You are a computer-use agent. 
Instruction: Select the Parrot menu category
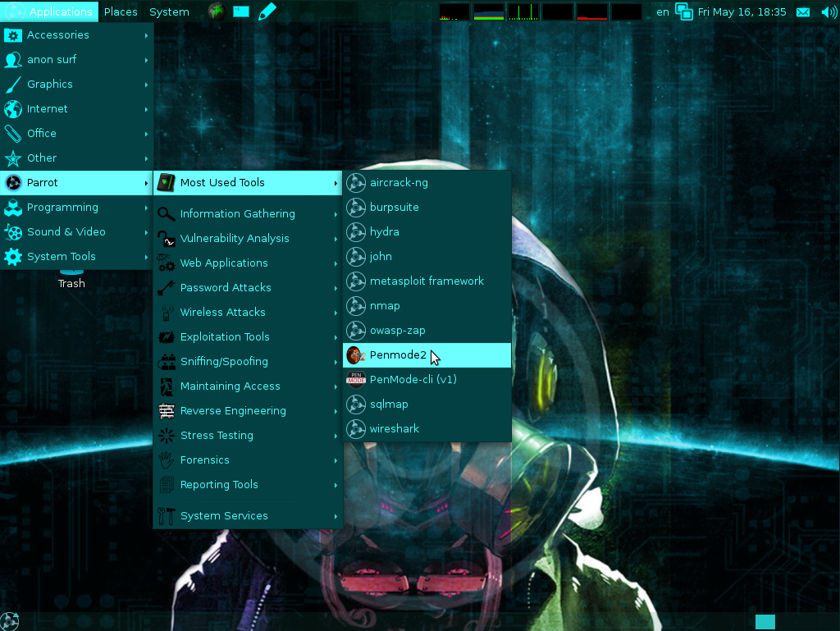(x=76, y=183)
